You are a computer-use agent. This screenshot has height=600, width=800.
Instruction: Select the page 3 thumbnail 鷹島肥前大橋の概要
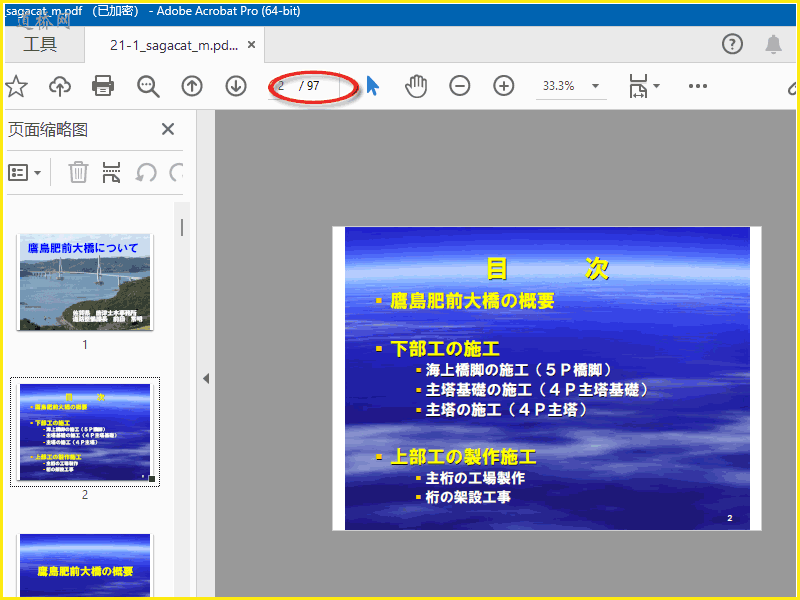(85, 565)
